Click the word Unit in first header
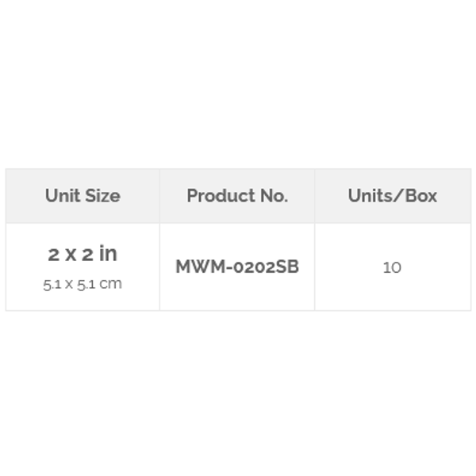 pos(63,195)
